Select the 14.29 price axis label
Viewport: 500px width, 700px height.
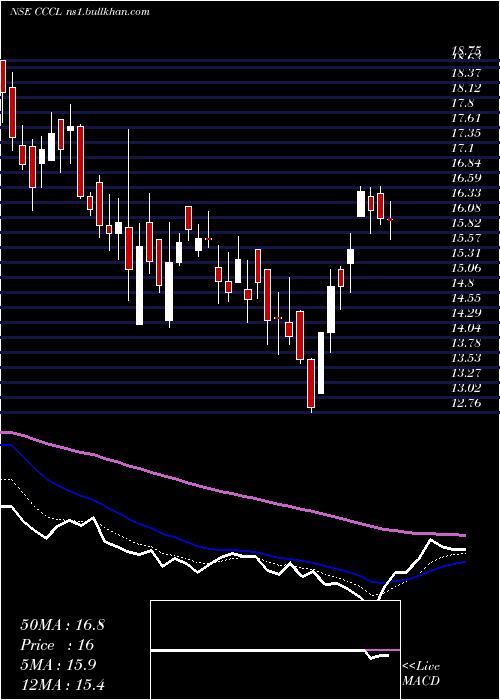click(x=467, y=313)
